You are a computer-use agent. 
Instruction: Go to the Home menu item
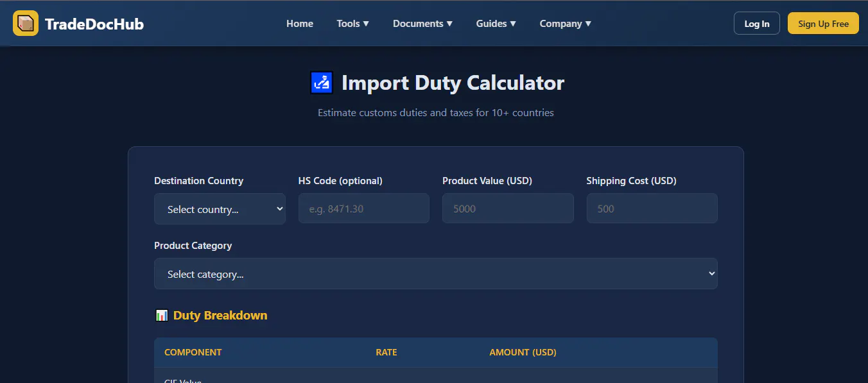coord(300,24)
